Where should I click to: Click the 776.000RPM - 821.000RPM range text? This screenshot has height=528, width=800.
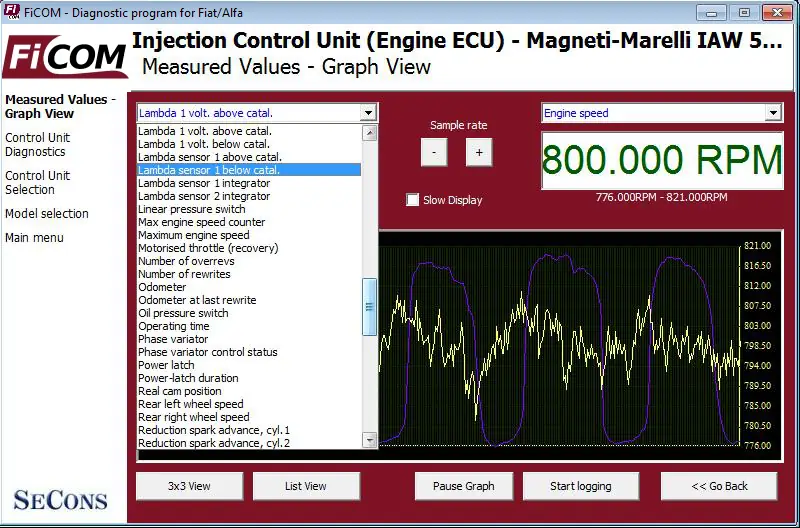click(662, 197)
